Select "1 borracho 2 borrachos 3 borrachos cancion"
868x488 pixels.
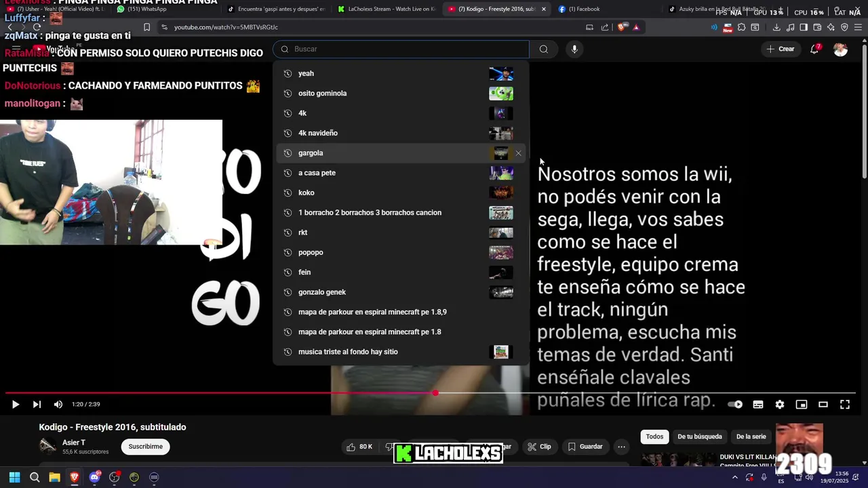point(401,213)
